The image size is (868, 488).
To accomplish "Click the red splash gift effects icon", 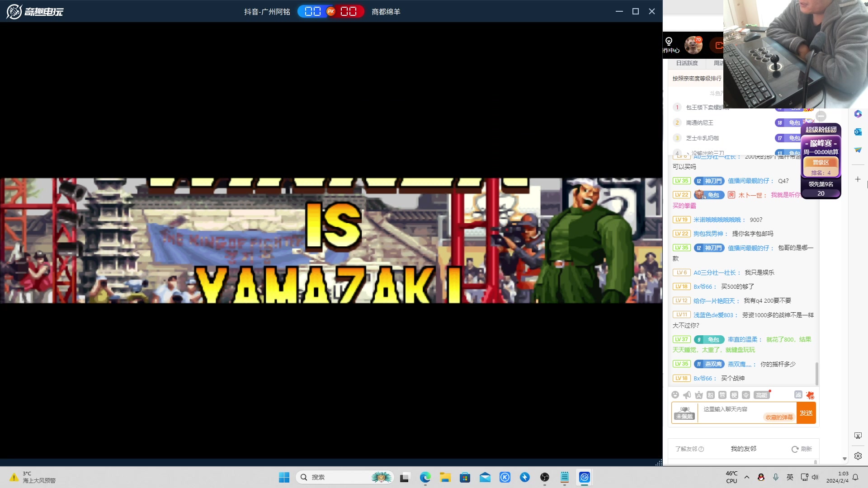I will click(810, 395).
